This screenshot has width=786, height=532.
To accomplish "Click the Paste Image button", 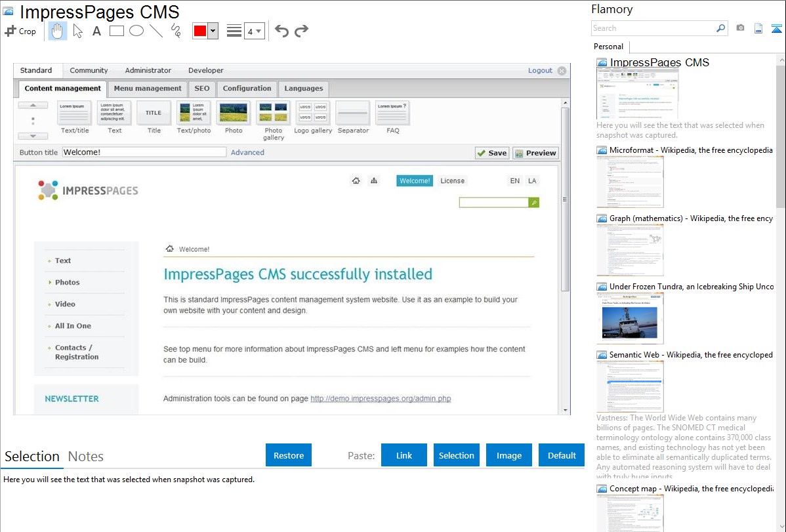I will tap(508, 455).
